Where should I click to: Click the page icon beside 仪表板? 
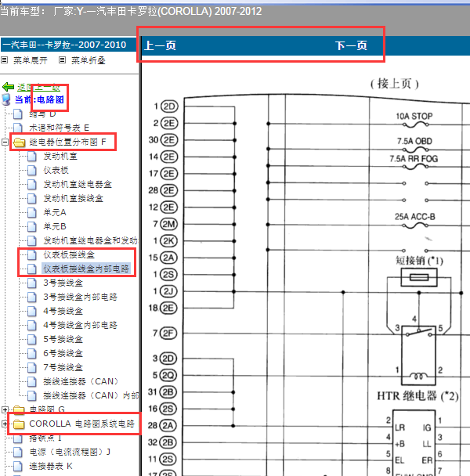coord(32,170)
